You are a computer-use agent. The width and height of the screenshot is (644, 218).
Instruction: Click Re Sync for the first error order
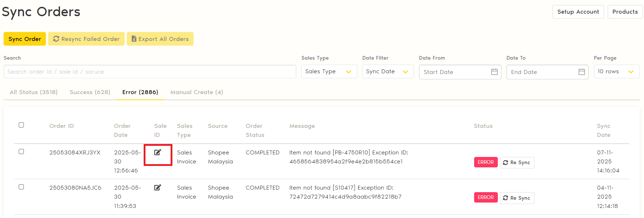click(x=517, y=163)
